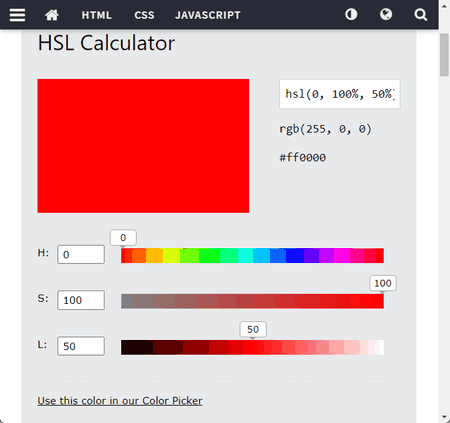Screen dimensions: 450x423
Task: Pick light pink on the lightness bar
Action: pos(352,347)
